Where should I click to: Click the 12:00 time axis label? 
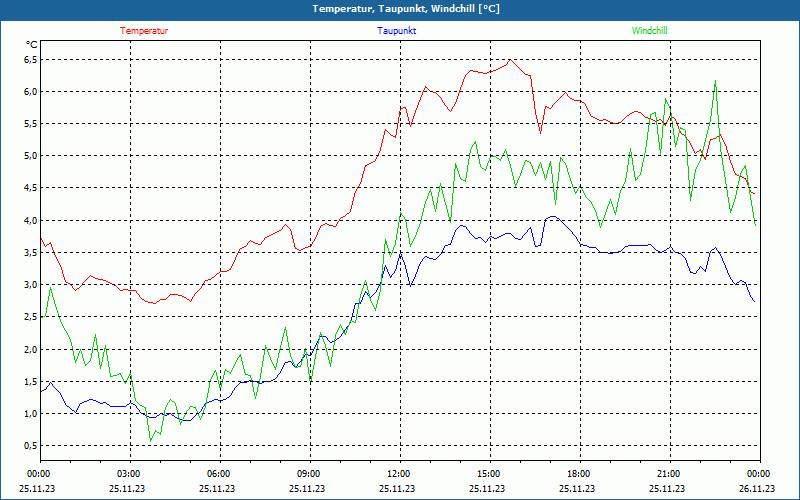tap(399, 474)
